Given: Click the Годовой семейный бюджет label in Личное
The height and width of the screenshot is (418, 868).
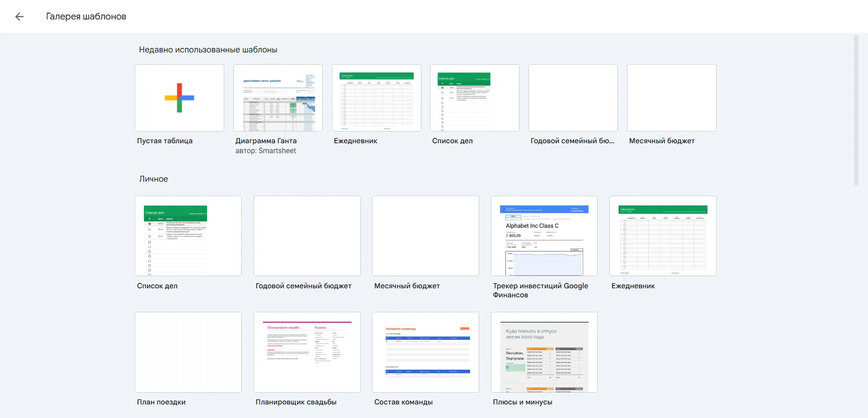Looking at the screenshot, I should (x=303, y=286).
